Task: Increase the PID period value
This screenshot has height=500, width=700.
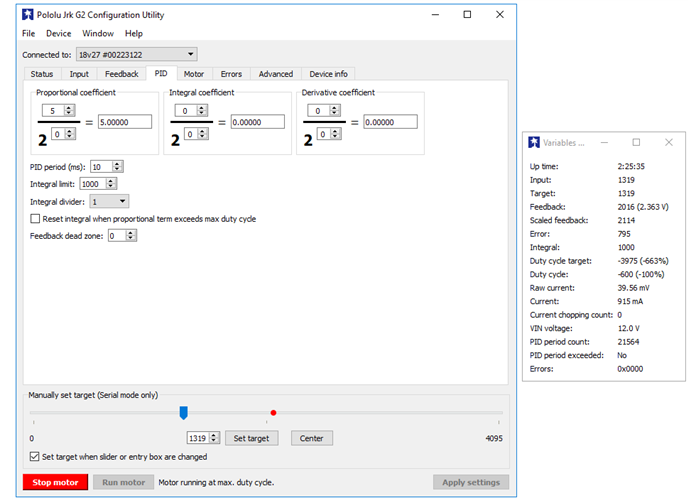Action: tap(118, 164)
